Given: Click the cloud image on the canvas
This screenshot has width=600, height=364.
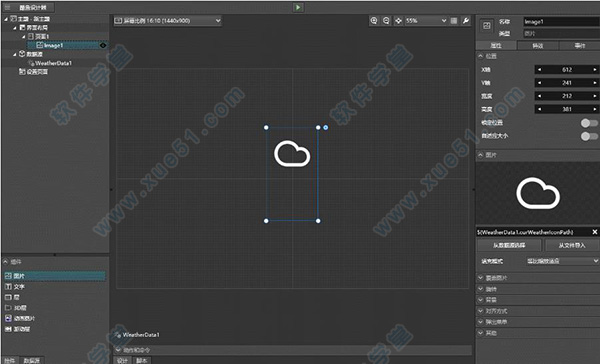Looking at the screenshot, I should pyautogui.click(x=292, y=154).
